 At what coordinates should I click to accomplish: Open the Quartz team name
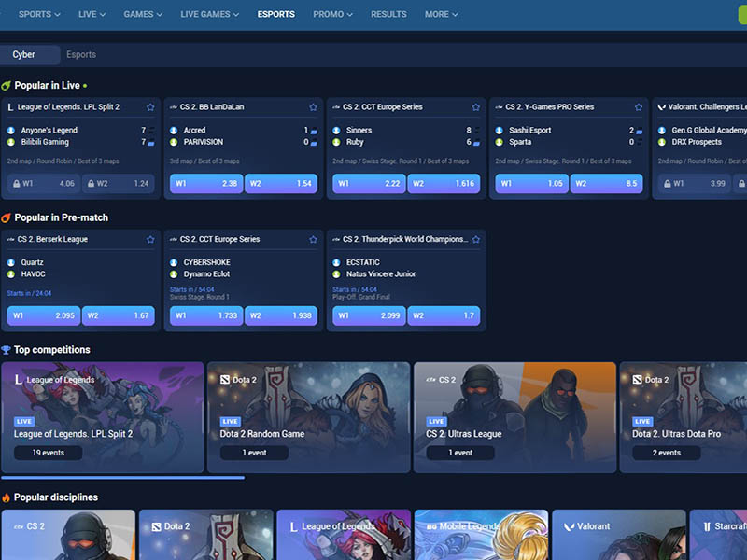(x=32, y=262)
